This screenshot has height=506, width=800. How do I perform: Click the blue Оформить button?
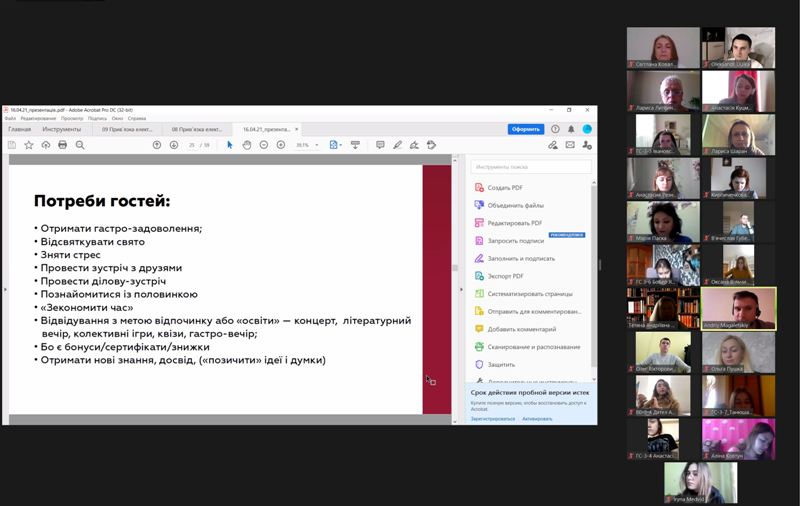[526, 130]
